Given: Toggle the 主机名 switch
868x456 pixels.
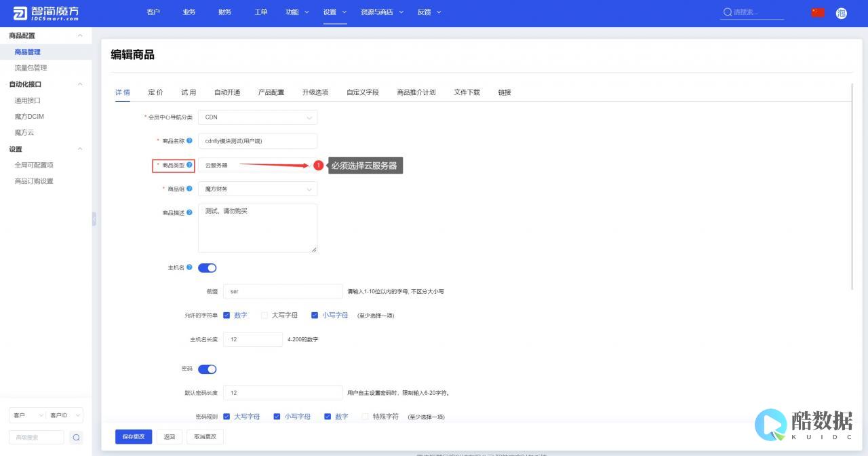Looking at the screenshot, I should pyautogui.click(x=207, y=268).
